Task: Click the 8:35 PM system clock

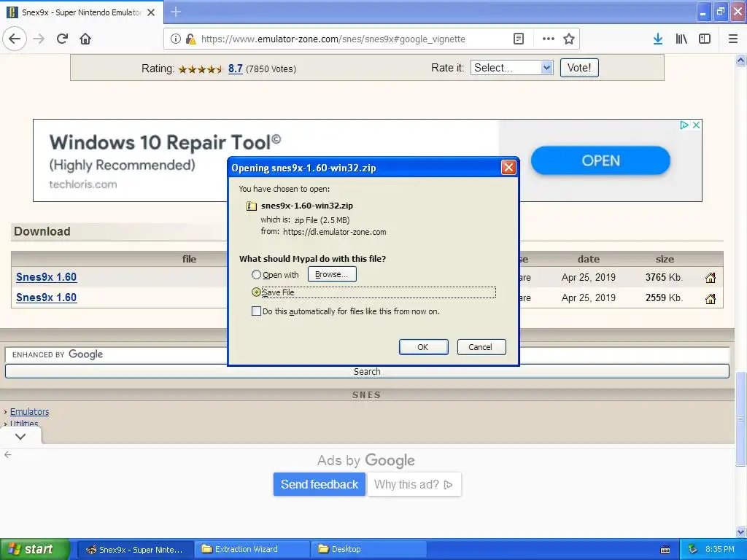Action: click(x=720, y=549)
